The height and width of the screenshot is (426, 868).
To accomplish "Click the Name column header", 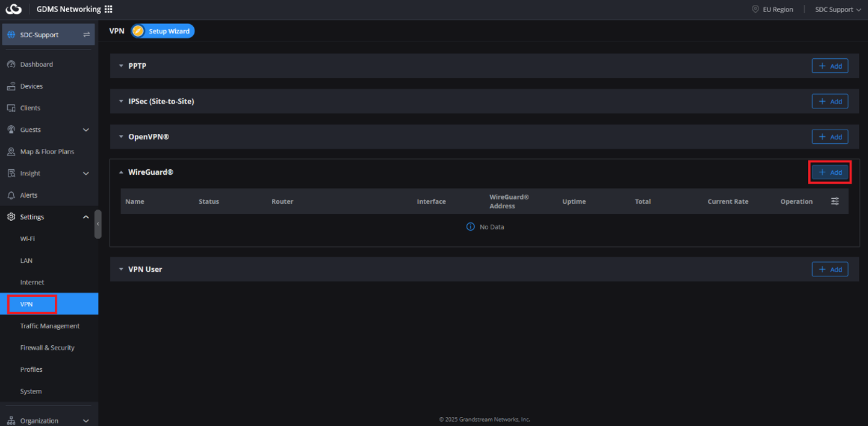I will (x=135, y=201).
